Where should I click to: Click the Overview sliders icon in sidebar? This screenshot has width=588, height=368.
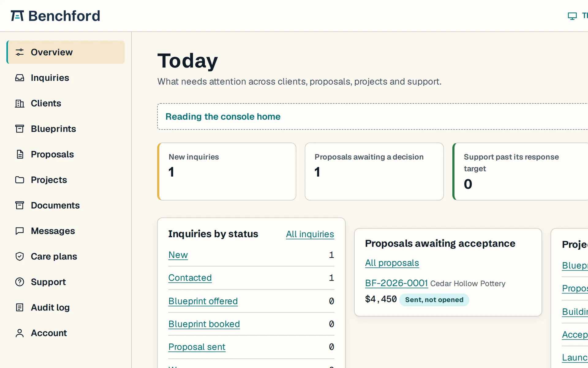coord(20,52)
